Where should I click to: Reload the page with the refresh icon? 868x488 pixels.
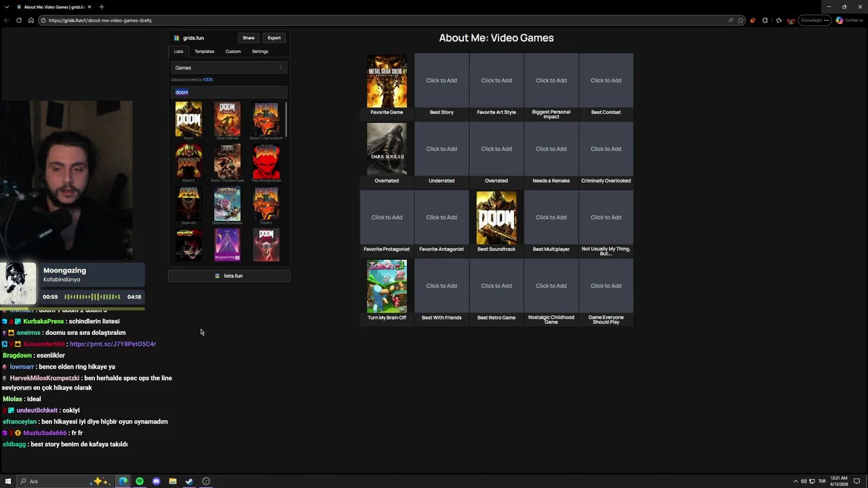(19, 20)
